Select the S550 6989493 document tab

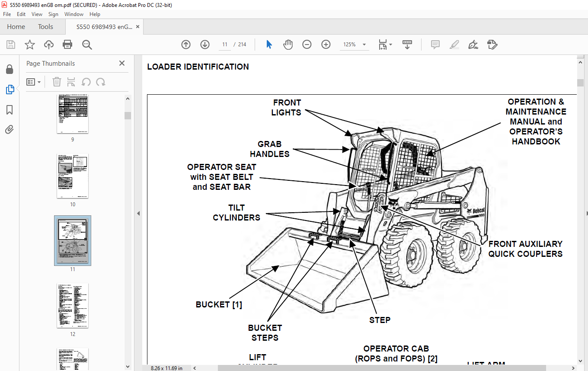(104, 27)
